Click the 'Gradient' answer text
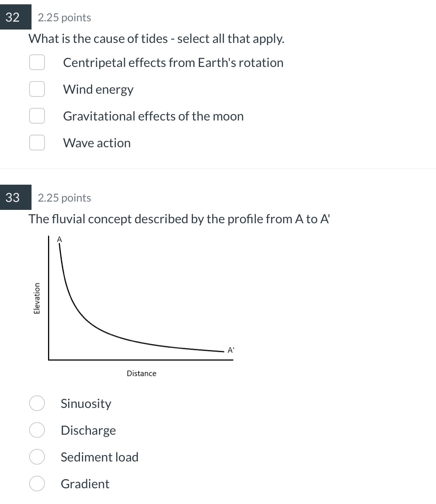This screenshot has height=504, width=436. click(85, 484)
